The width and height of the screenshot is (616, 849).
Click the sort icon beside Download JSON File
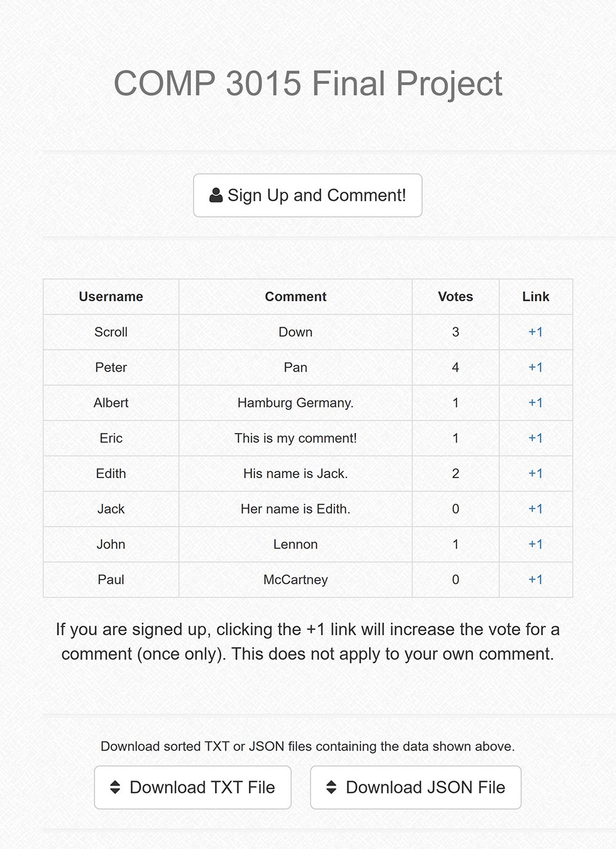(331, 787)
